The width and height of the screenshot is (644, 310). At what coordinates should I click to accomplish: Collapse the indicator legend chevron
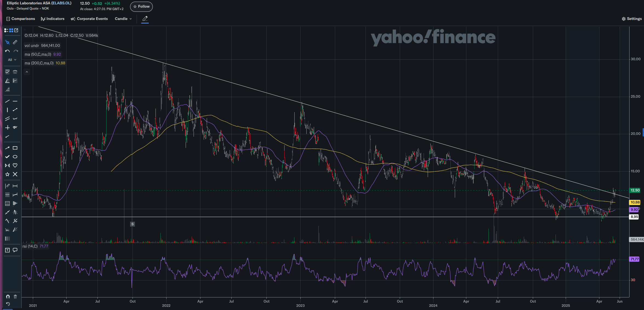[27, 72]
